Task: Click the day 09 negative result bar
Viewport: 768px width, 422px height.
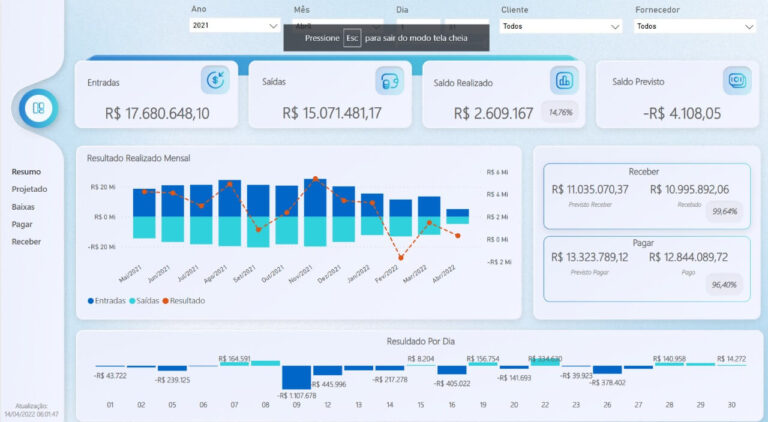Action: click(296, 377)
